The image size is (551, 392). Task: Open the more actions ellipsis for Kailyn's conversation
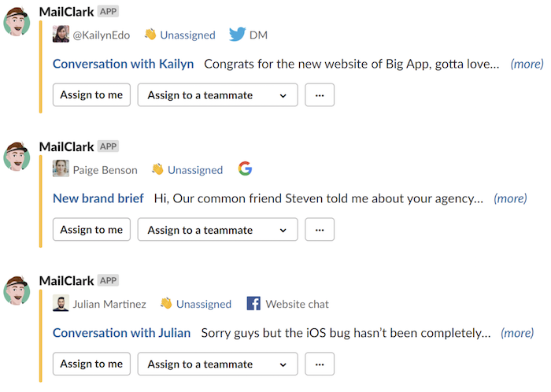320,94
